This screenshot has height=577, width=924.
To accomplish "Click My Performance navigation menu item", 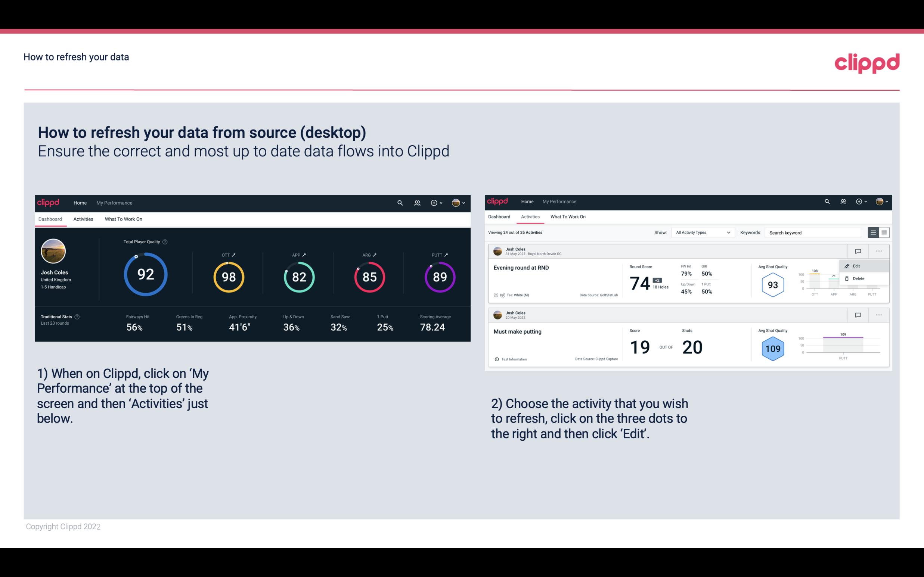I will pos(114,202).
